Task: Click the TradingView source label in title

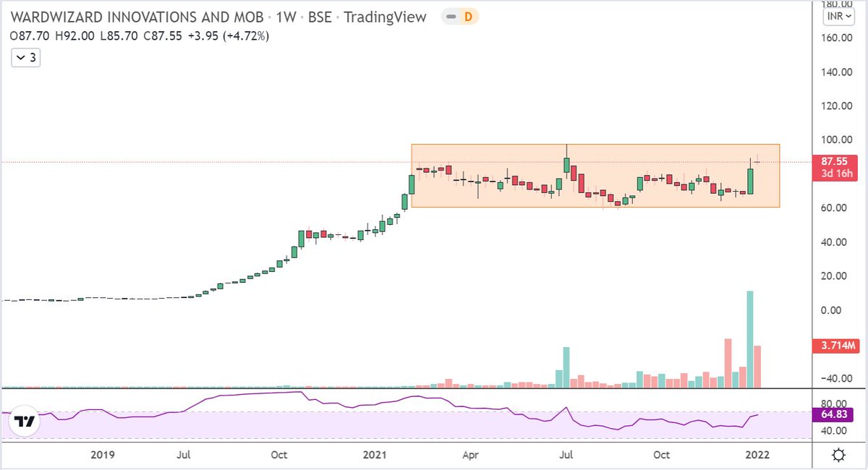Action: click(x=386, y=17)
